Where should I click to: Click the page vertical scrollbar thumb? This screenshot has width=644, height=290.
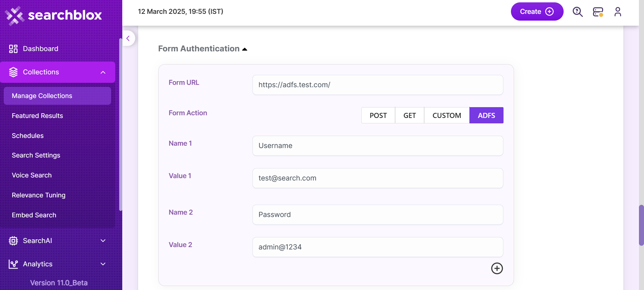tap(641, 225)
